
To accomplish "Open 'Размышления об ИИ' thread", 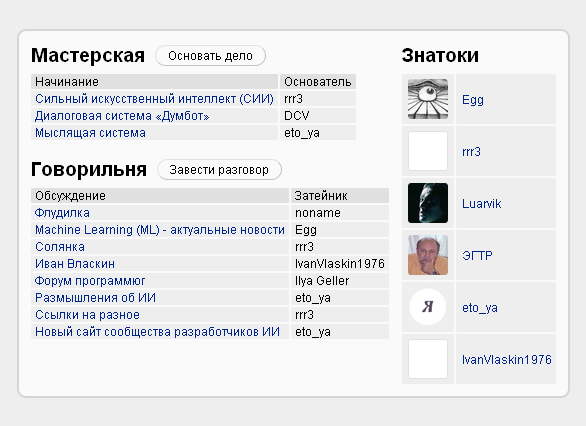I will tap(95, 298).
